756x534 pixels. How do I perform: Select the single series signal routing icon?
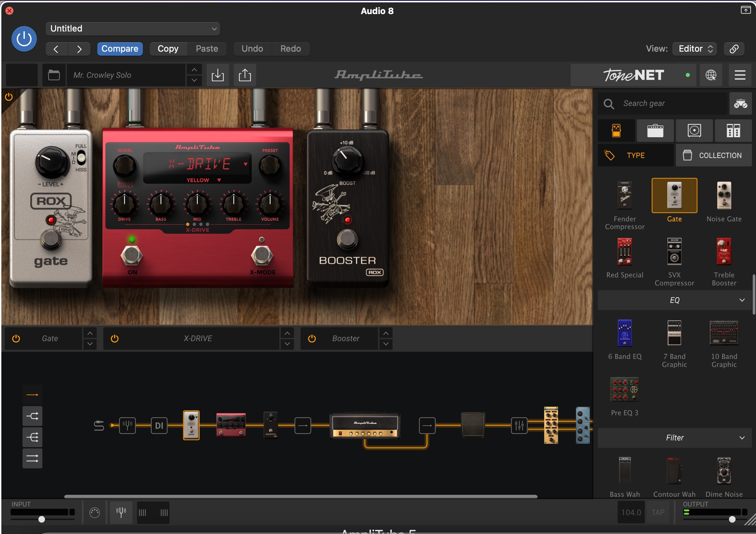(x=32, y=395)
